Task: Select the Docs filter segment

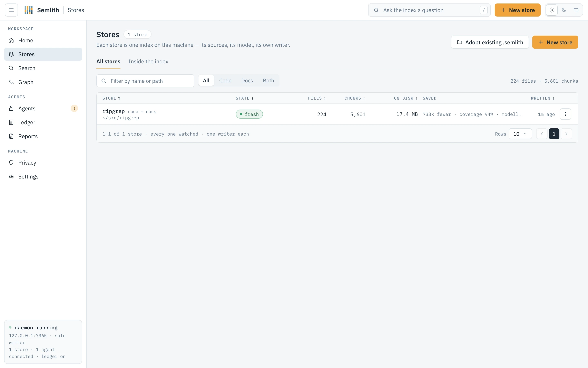Action: tap(247, 81)
